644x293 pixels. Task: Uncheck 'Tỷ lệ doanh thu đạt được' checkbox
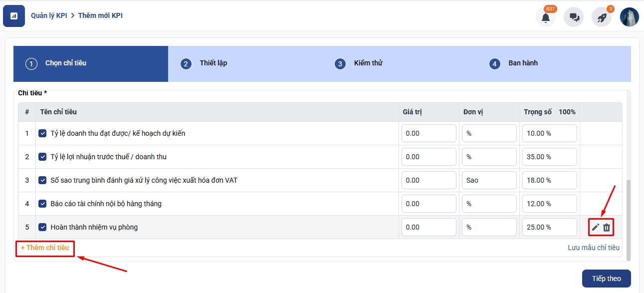click(43, 133)
